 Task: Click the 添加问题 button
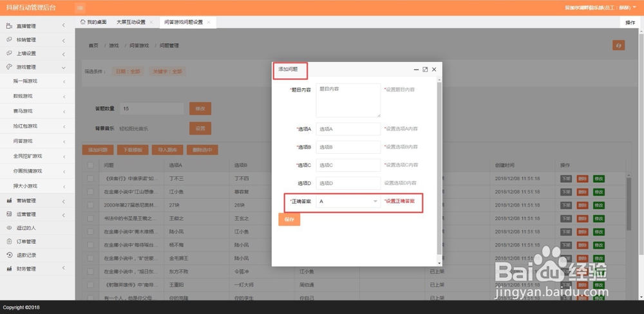coord(98,150)
